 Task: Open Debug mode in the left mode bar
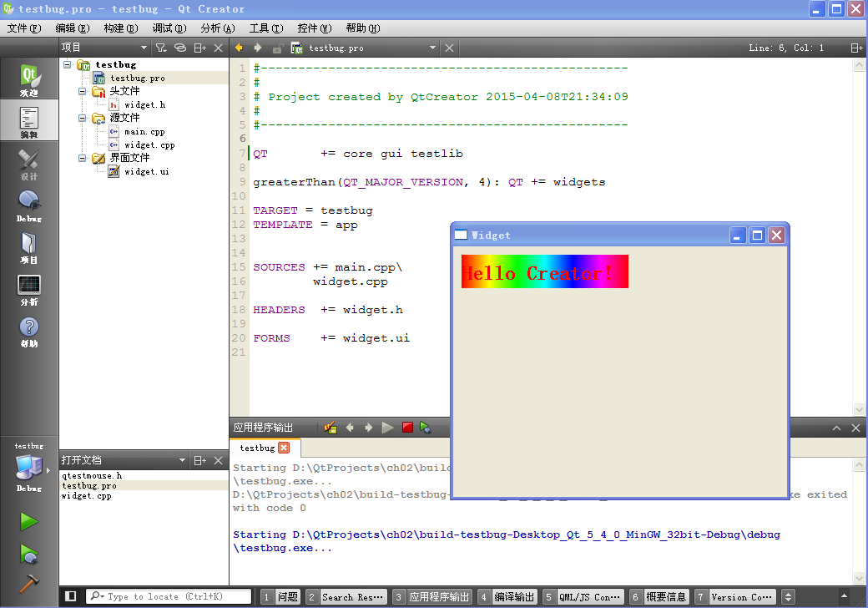tap(28, 205)
